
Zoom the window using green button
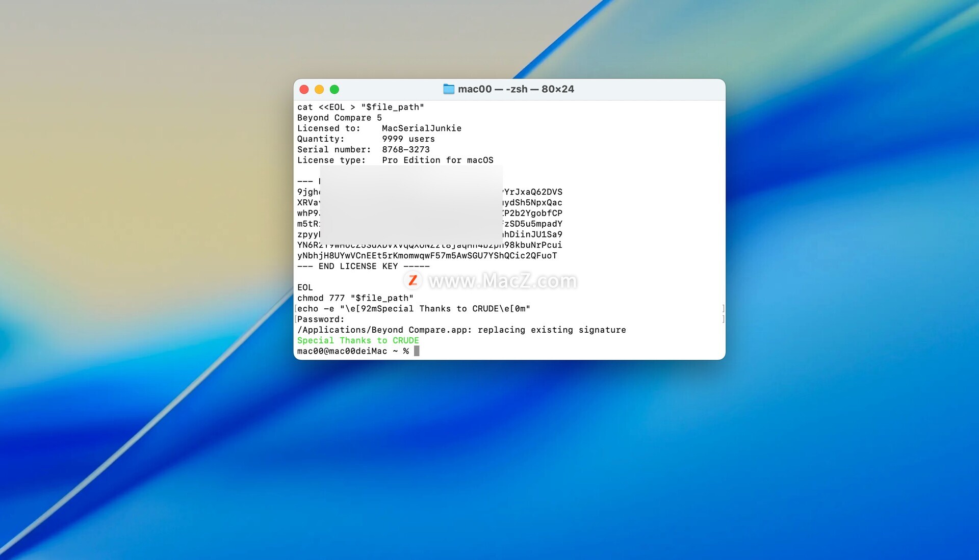click(x=334, y=90)
